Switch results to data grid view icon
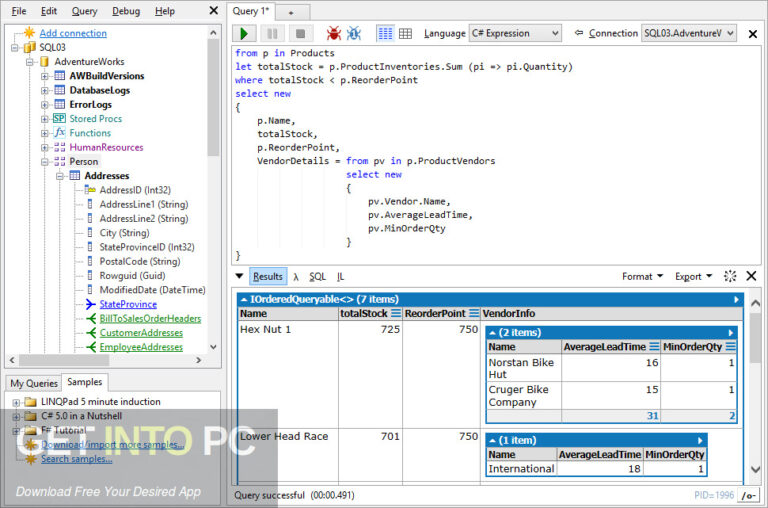This screenshot has width=768, height=508. tap(405, 33)
